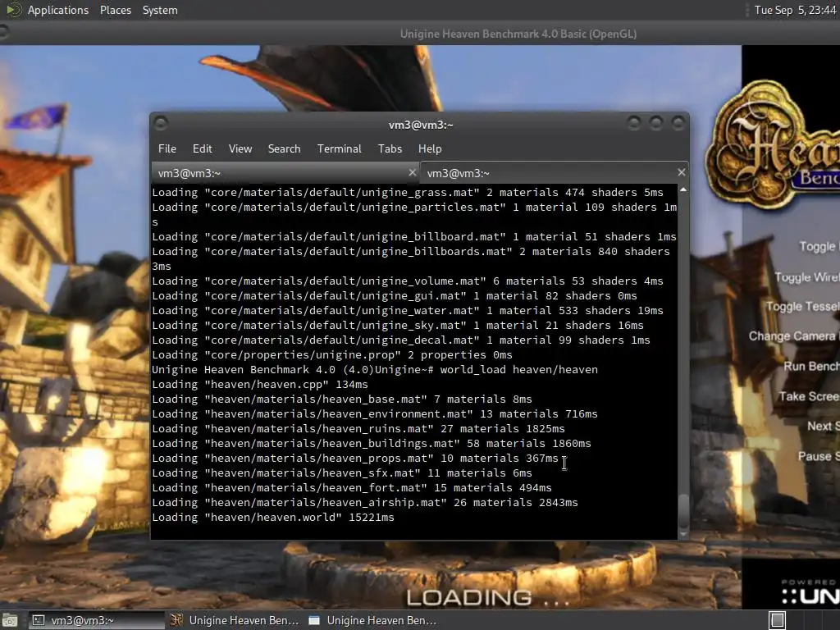Click the terminal window menu button at title bar left
This screenshot has height=630, width=840.
click(161, 124)
